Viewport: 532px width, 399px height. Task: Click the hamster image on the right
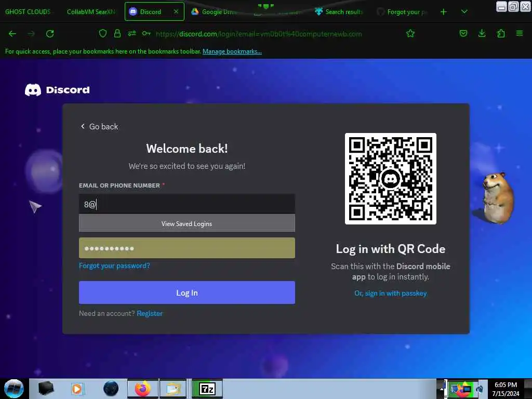point(498,198)
